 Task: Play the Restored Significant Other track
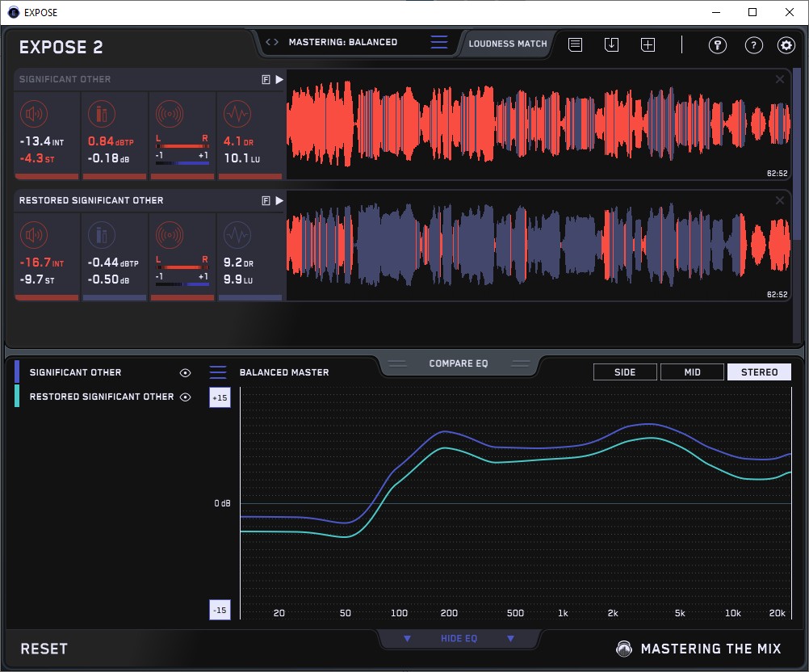coord(279,200)
